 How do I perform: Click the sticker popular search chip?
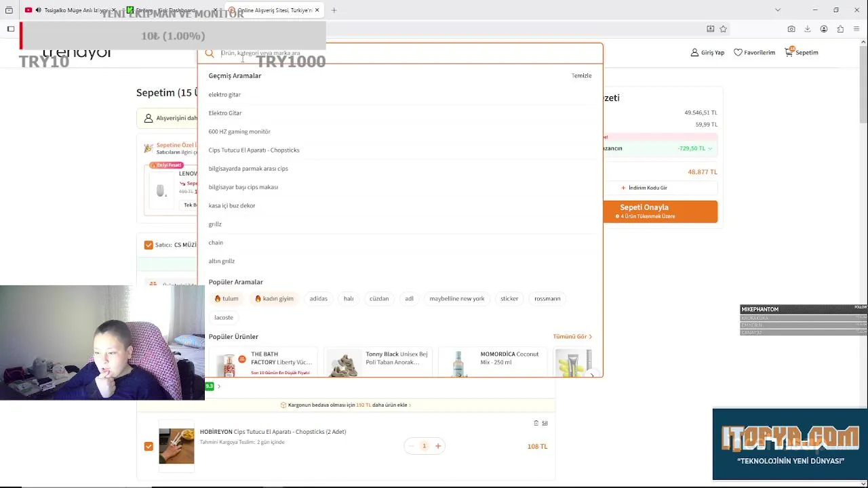(509, 298)
